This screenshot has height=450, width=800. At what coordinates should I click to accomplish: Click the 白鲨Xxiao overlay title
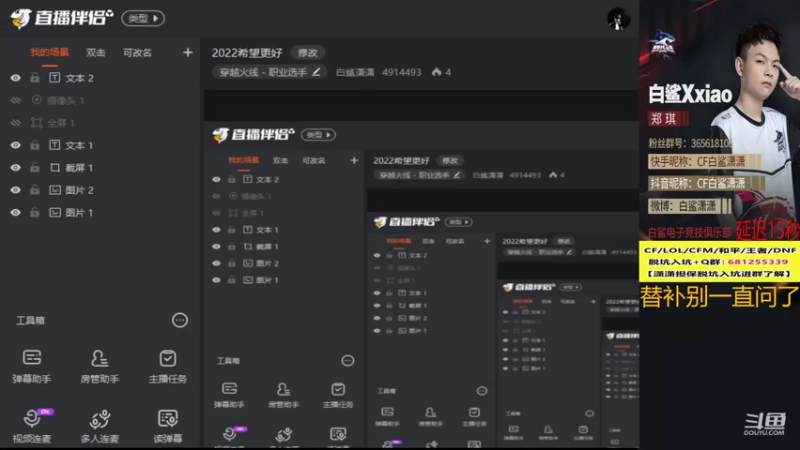point(690,94)
